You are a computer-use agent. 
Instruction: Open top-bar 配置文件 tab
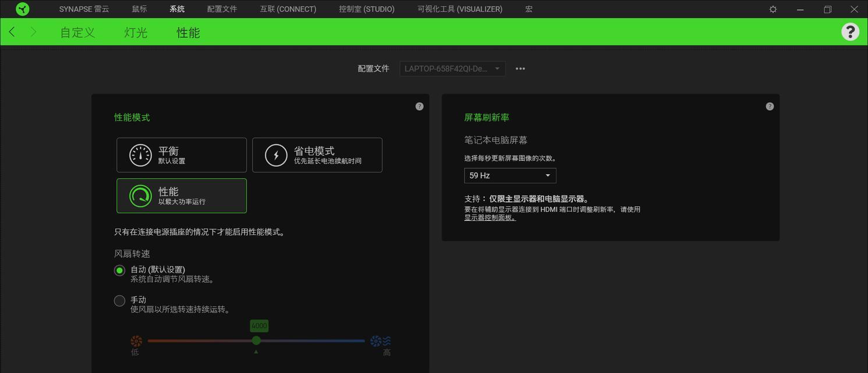click(x=222, y=9)
